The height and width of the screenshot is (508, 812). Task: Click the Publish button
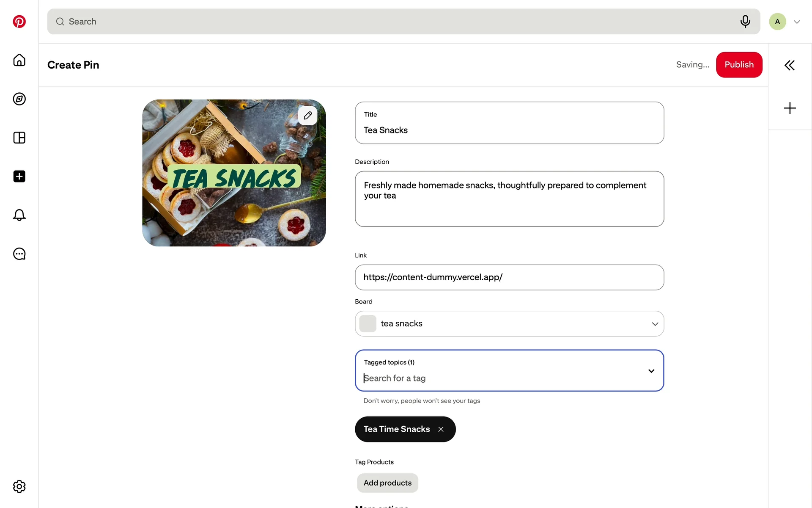[x=738, y=65]
